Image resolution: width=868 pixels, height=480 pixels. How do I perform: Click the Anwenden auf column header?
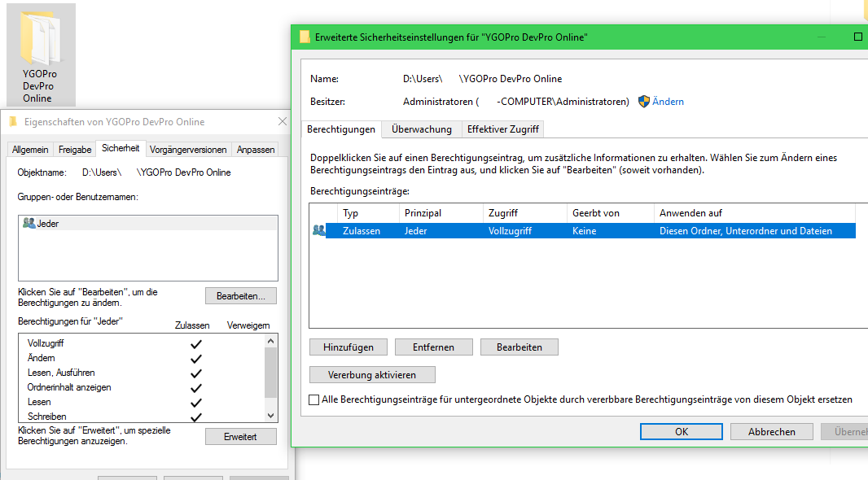click(755, 213)
